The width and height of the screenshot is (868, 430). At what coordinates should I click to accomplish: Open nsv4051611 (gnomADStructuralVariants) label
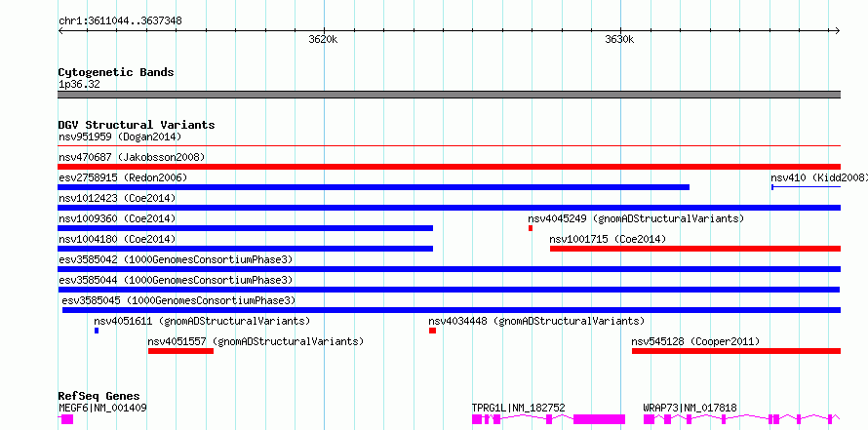click(202, 321)
